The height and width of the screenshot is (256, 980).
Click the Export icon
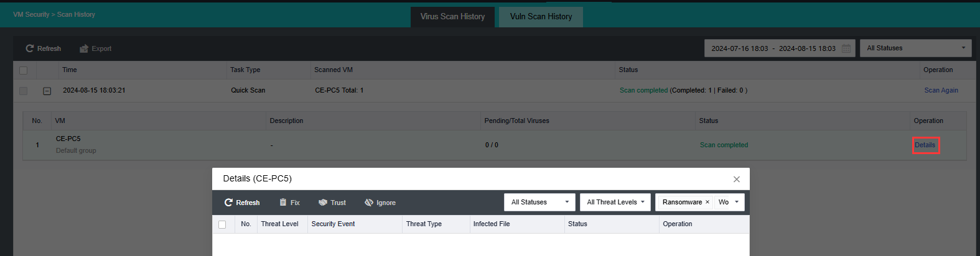(84, 48)
